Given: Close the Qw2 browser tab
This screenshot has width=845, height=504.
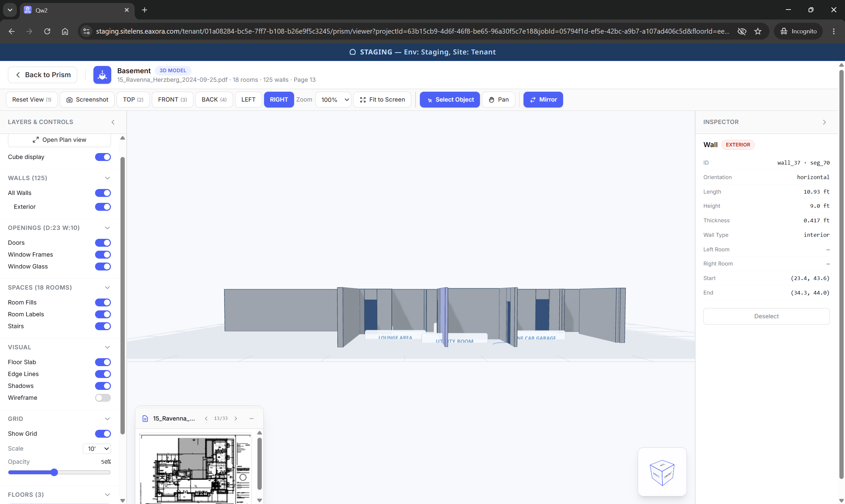Looking at the screenshot, I should [x=127, y=10].
